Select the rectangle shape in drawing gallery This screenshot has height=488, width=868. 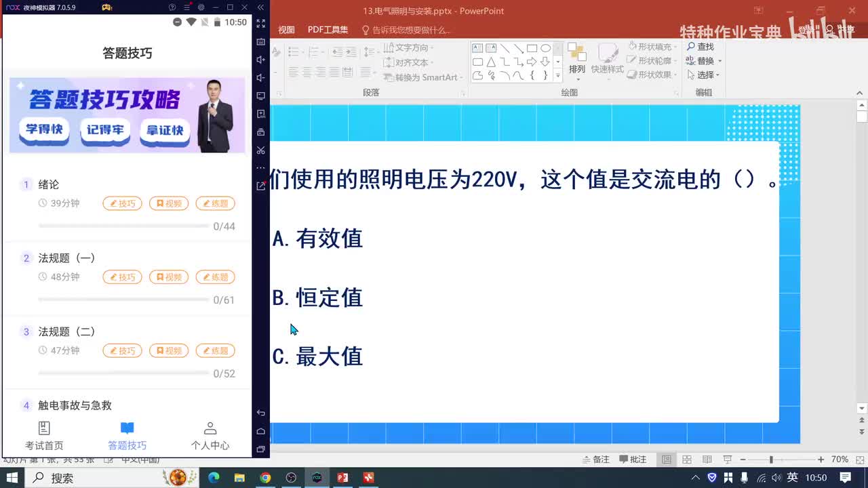(532, 48)
